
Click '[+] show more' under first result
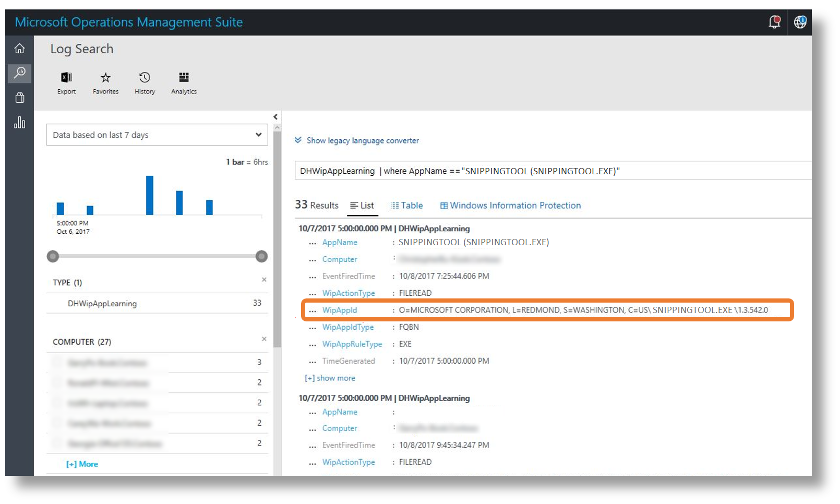(330, 378)
